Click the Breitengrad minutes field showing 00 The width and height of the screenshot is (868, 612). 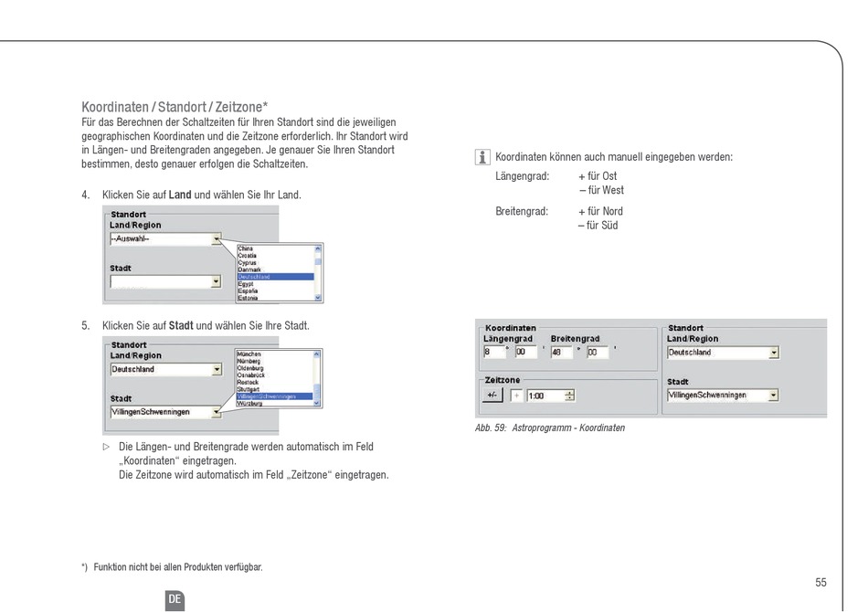coord(598,352)
